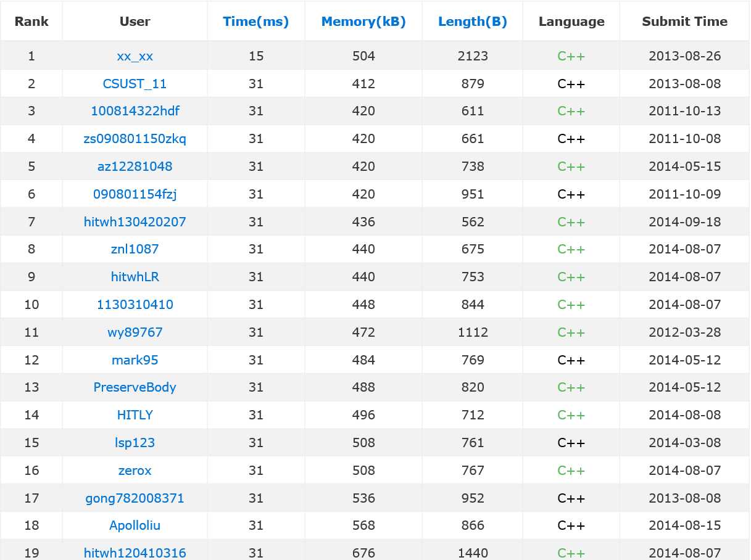Image resolution: width=751 pixels, height=560 pixels.
Task: Select memory value 568
Action: point(363,525)
